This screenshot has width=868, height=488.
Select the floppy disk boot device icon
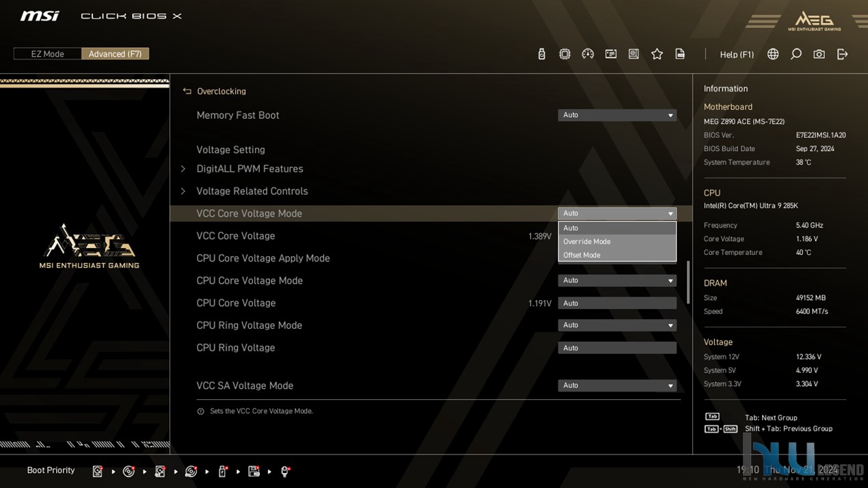[254, 471]
